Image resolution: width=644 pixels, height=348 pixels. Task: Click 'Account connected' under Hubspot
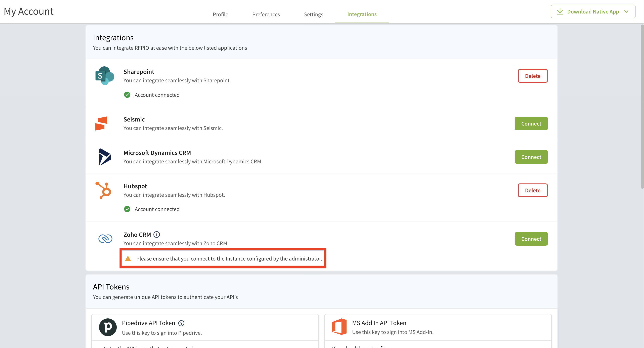pyautogui.click(x=157, y=209)
